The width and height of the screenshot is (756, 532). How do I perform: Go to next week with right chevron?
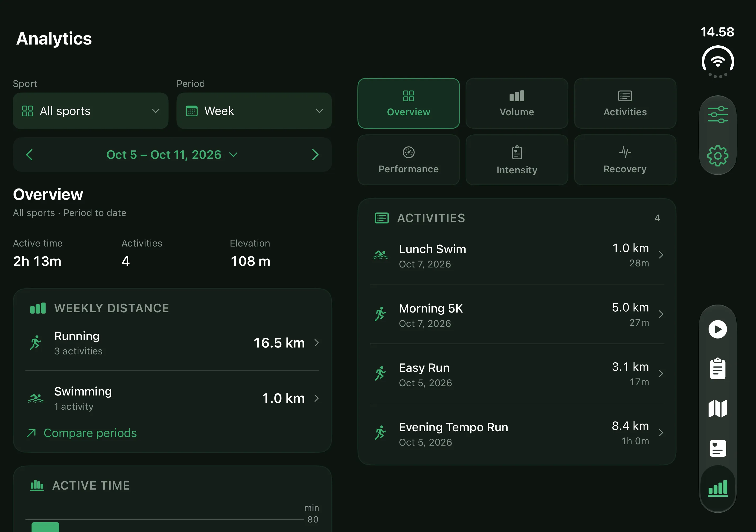[315, 155]
